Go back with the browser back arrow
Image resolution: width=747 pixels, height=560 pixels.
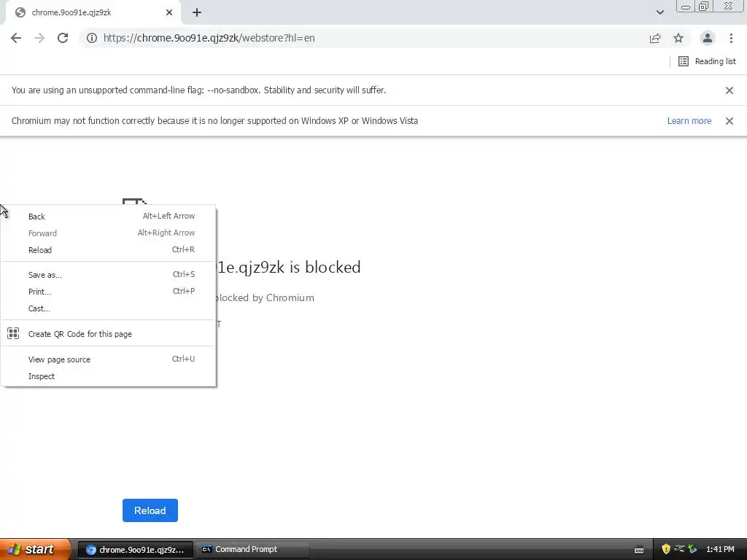(16, 38)
